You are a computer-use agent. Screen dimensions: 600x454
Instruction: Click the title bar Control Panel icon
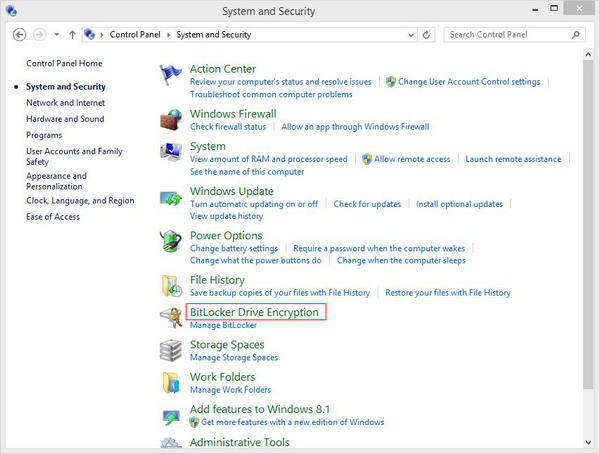pos(11,10)
